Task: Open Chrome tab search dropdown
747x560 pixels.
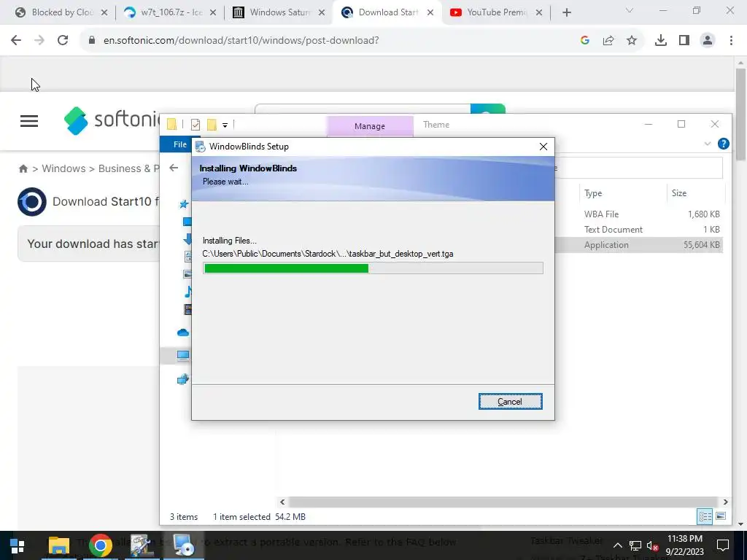Action: [x=630, y=11]
